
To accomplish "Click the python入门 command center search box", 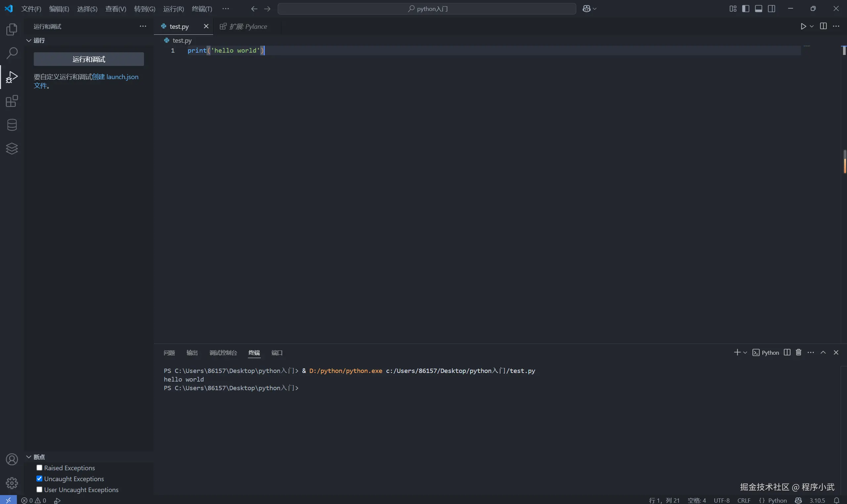I will (x=427, y=9).
